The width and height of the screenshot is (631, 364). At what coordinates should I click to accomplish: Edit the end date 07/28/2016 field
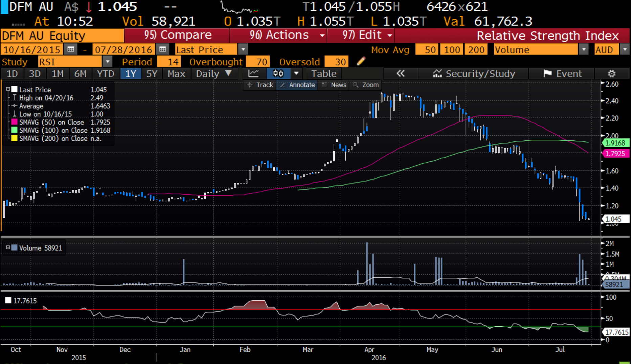pos(123,49)
